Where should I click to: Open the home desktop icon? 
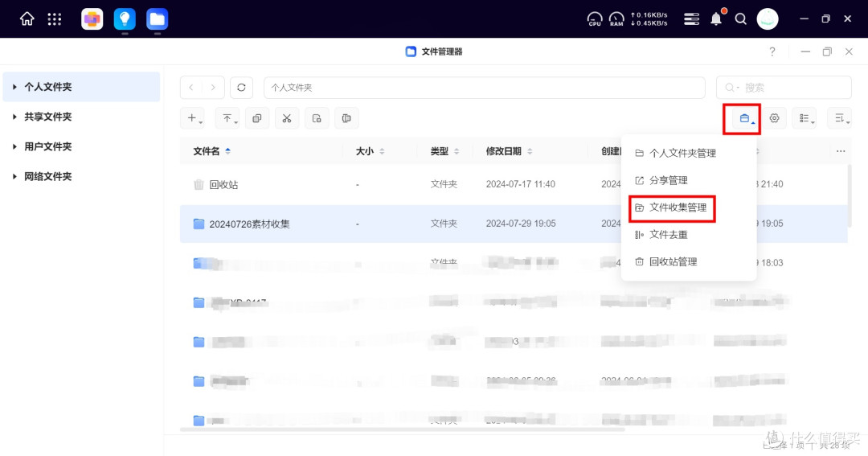click(x=27, y=19)
